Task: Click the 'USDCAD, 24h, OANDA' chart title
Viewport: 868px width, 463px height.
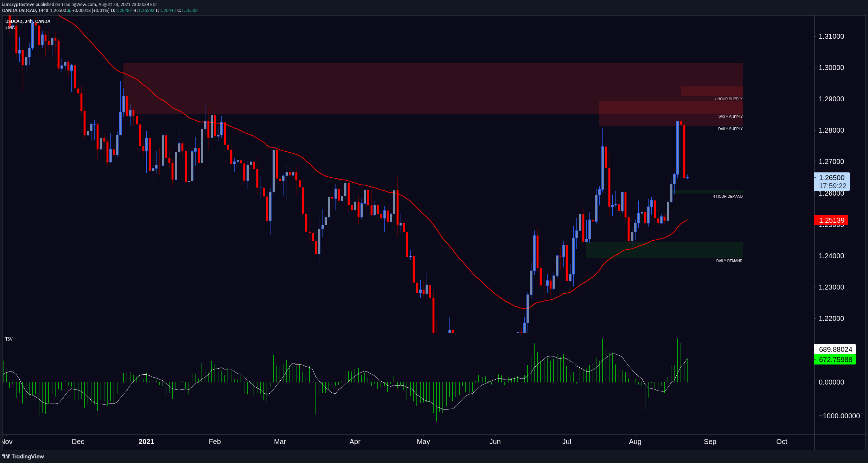Action: coord(28,21)
